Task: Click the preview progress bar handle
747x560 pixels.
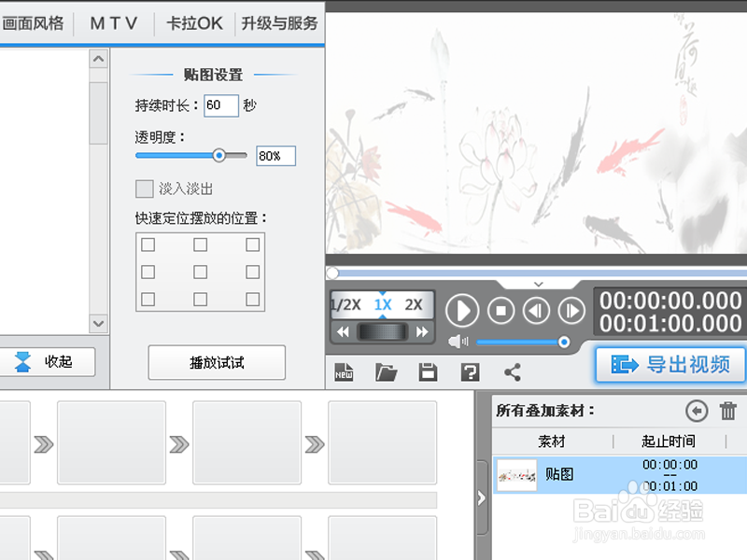Action: (x=332, y=273)
